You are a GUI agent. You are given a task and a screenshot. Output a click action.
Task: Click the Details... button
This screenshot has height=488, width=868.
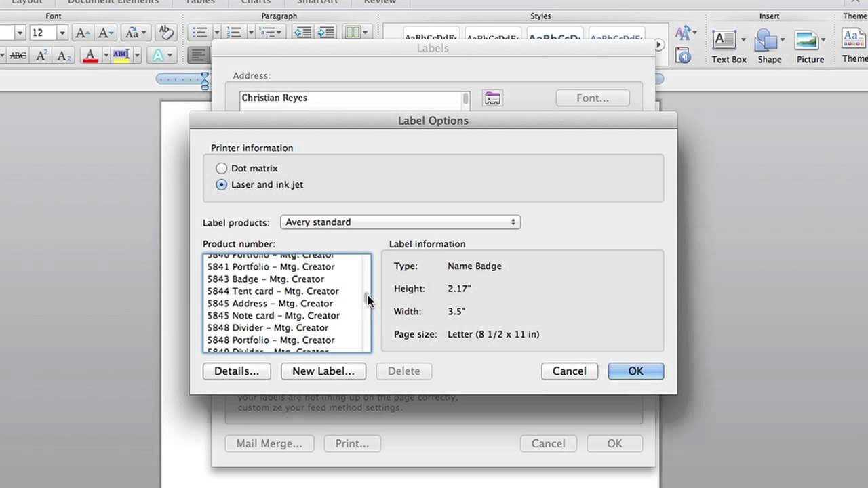pos(237,371)
